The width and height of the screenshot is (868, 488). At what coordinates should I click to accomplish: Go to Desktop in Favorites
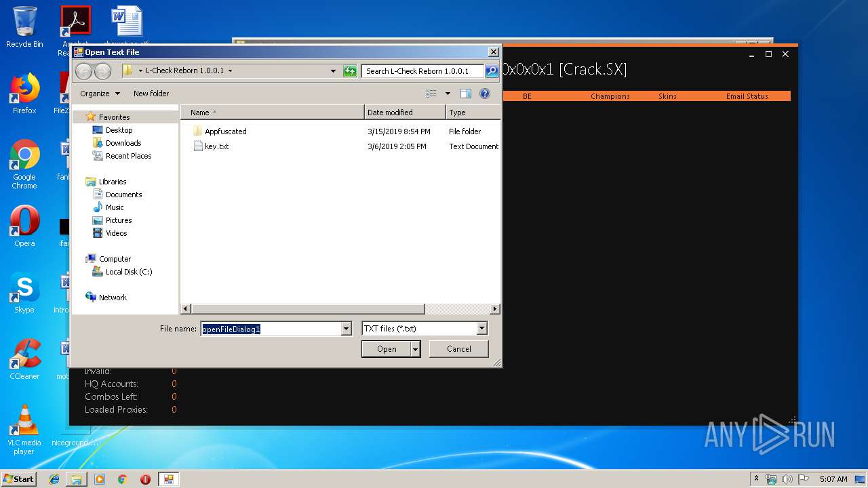point(119,130)
